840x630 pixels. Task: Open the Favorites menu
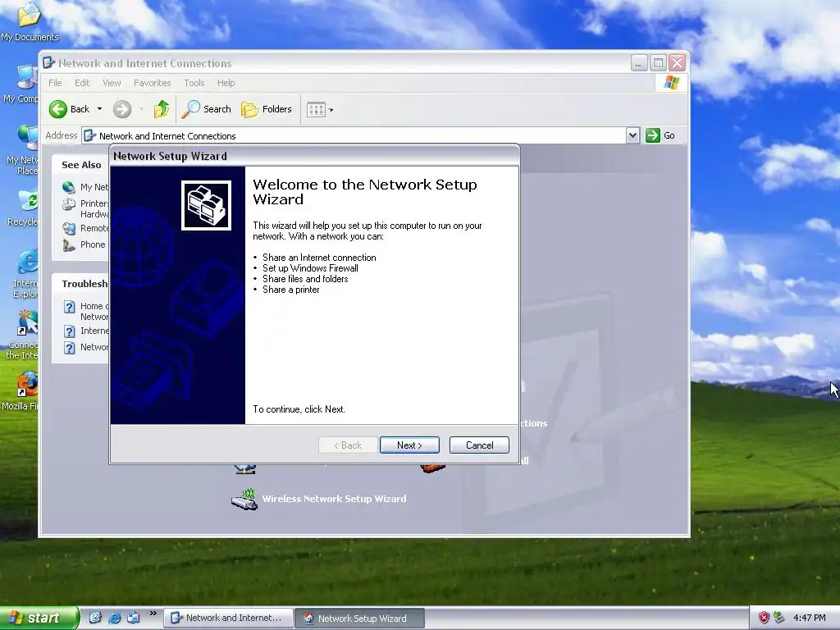pos(152,83)
